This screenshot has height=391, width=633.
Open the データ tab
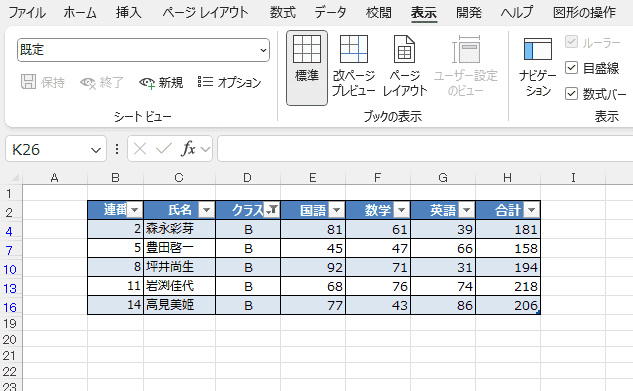click(331, 13)
